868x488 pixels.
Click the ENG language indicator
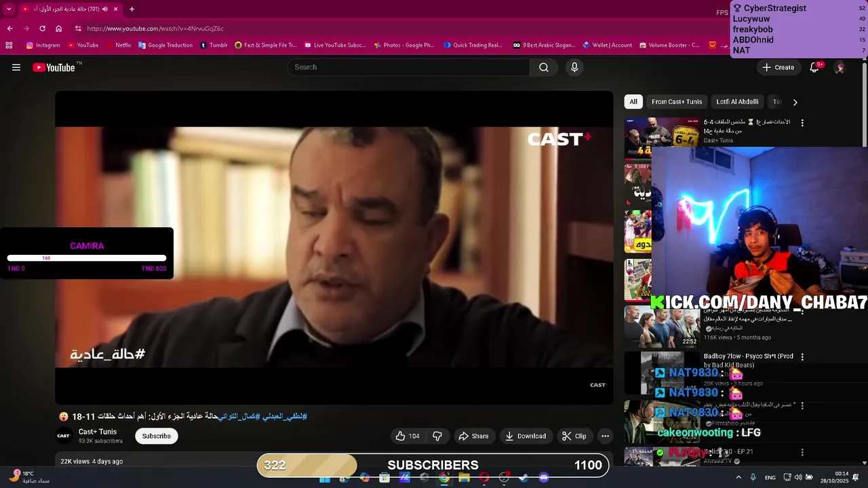(x=770, y=477)
